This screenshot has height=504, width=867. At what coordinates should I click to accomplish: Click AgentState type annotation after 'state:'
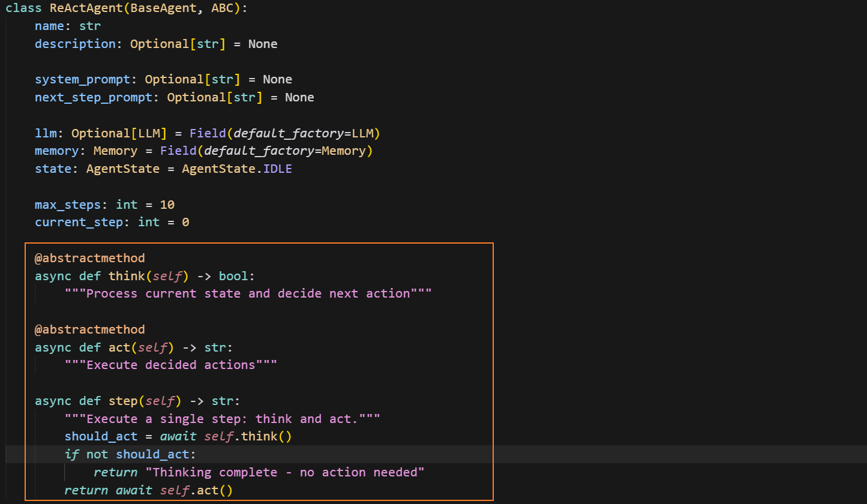point(123,169)
